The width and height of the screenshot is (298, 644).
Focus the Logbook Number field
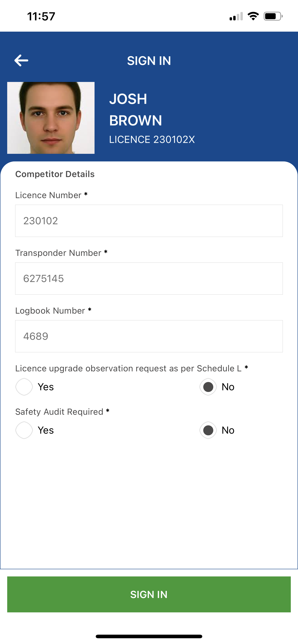(149, 336)
